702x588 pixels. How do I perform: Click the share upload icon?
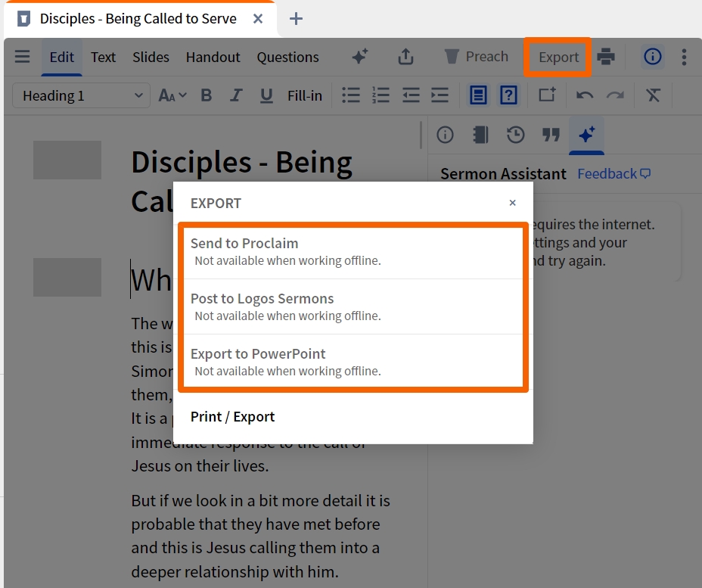tap(405, 57)
